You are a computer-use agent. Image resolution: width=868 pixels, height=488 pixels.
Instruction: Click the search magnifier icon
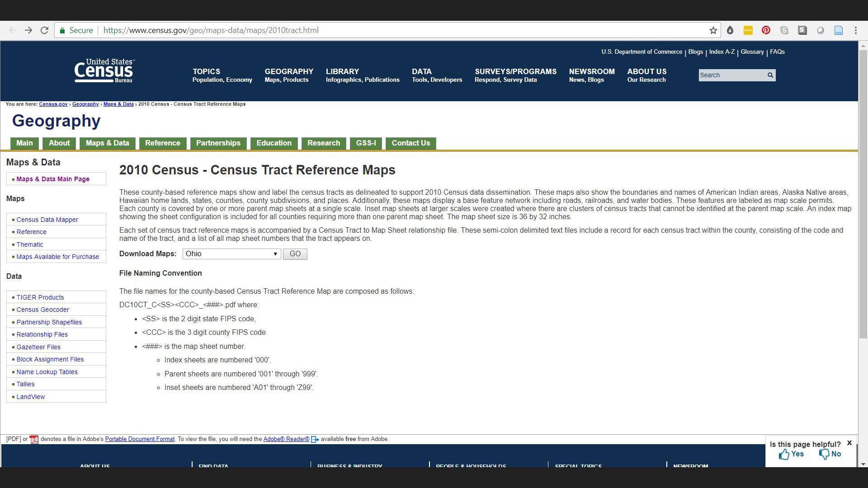tap(770, 75)
